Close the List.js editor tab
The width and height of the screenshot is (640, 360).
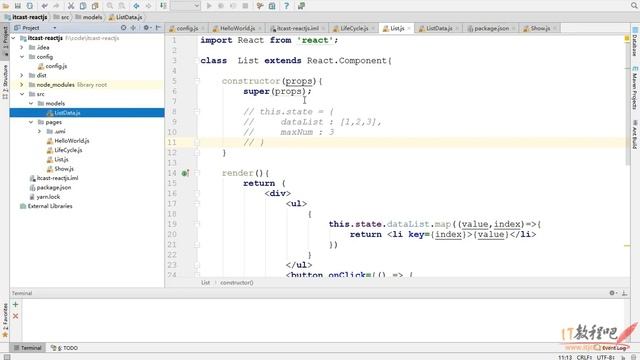(x=409, y=29)
